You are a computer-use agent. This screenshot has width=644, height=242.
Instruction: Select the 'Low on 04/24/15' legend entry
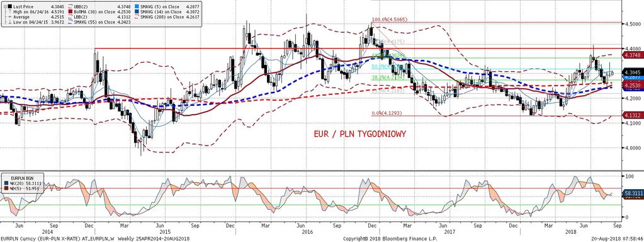(31, 22)
